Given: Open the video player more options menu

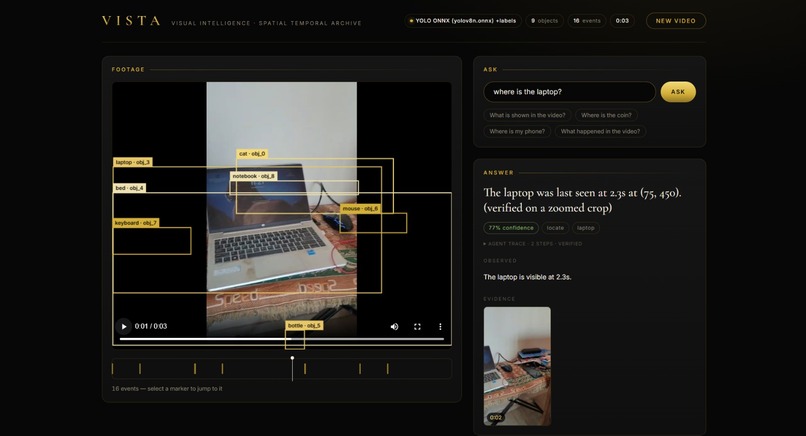Looking at the screenshot, I should pos(440,326).
